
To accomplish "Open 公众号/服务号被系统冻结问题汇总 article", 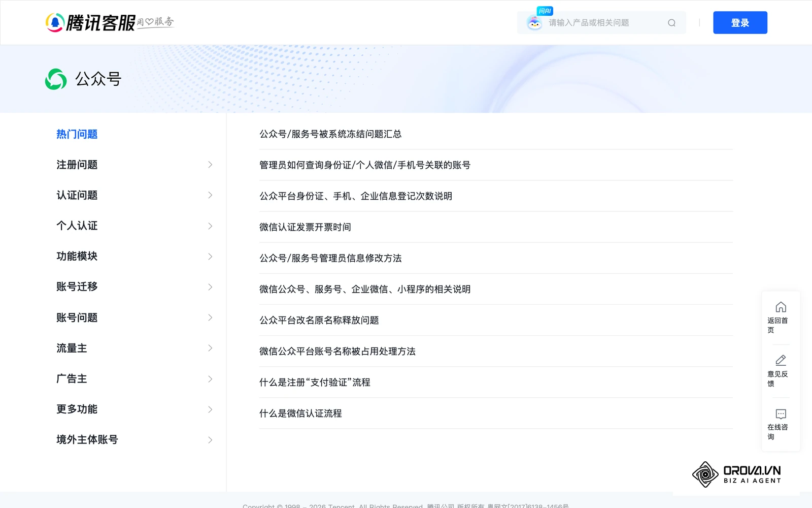I will pos(330,134).
